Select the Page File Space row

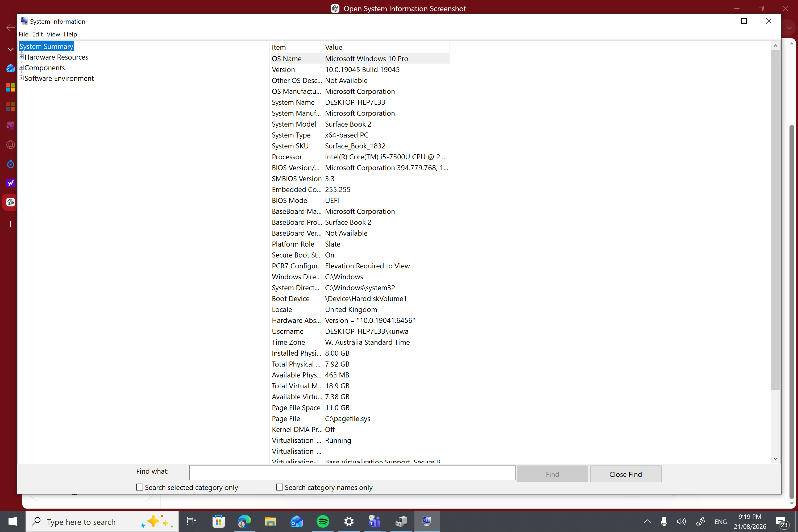pos(360,408)
